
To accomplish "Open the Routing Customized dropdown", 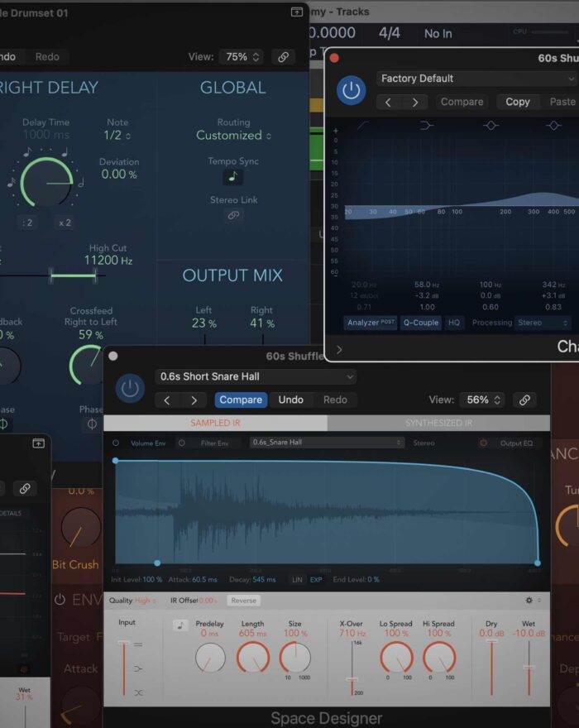I will (x=233, y=136).
